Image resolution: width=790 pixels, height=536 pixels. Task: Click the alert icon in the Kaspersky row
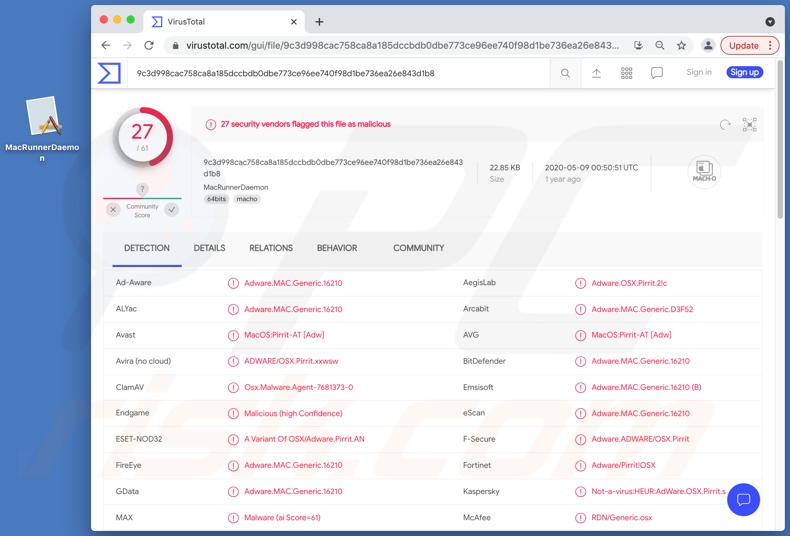click(580, 492)
